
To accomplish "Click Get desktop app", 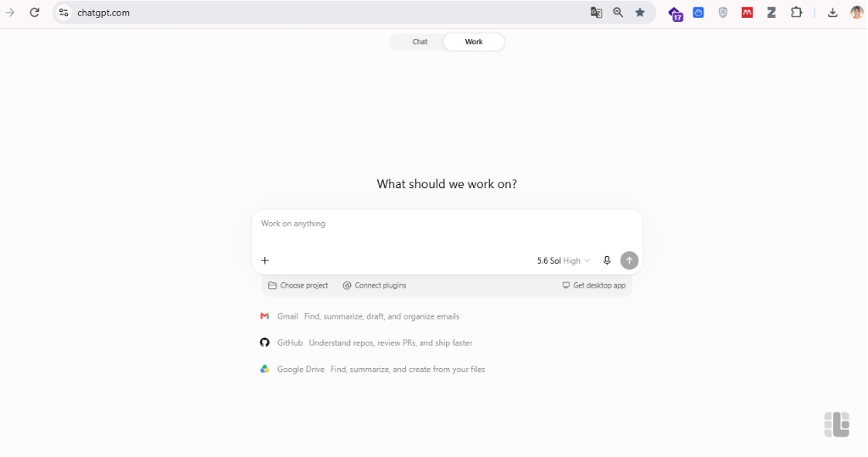I will (594, 285).
